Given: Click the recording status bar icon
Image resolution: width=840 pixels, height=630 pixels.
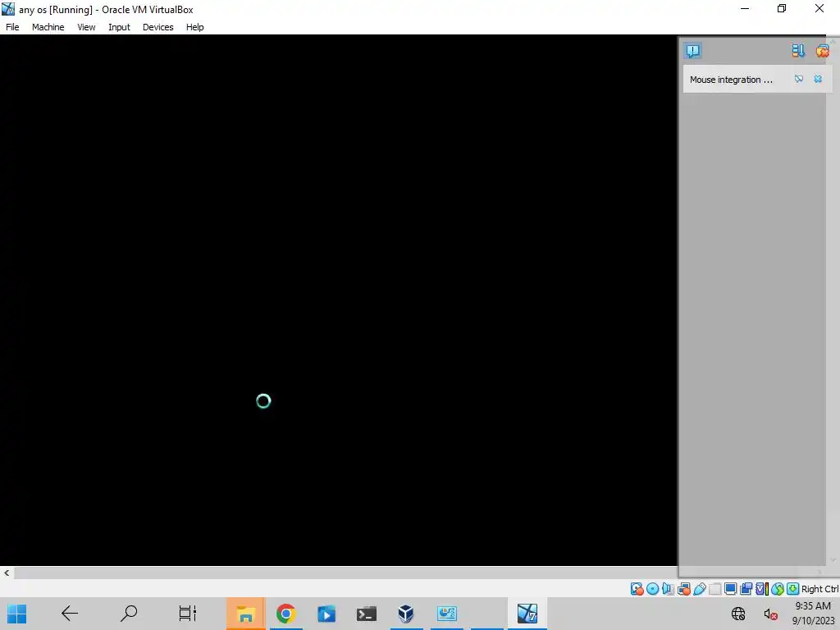Looking at the screenshot, I should [746, 589].
